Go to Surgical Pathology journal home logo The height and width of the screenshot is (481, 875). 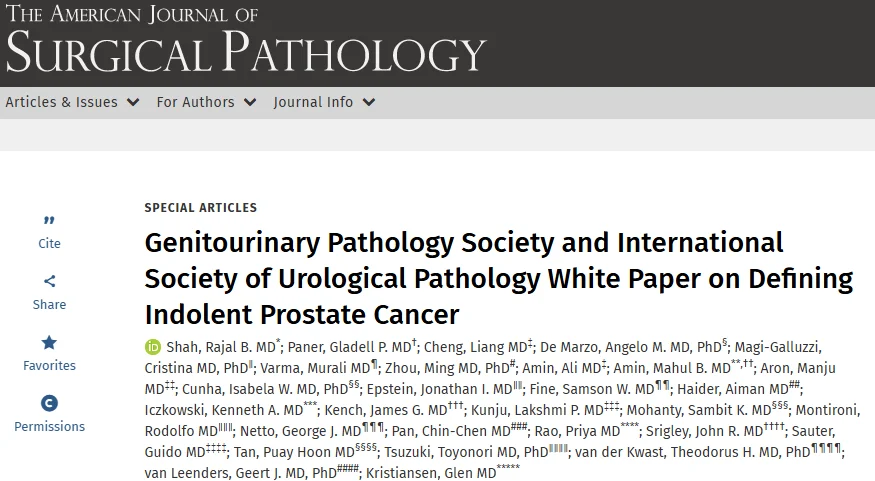click(x=245, y=40)
